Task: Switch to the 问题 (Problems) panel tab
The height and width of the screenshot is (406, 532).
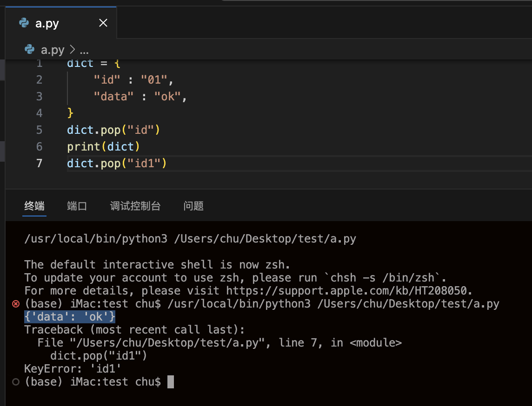Action: tap(193, 206)
